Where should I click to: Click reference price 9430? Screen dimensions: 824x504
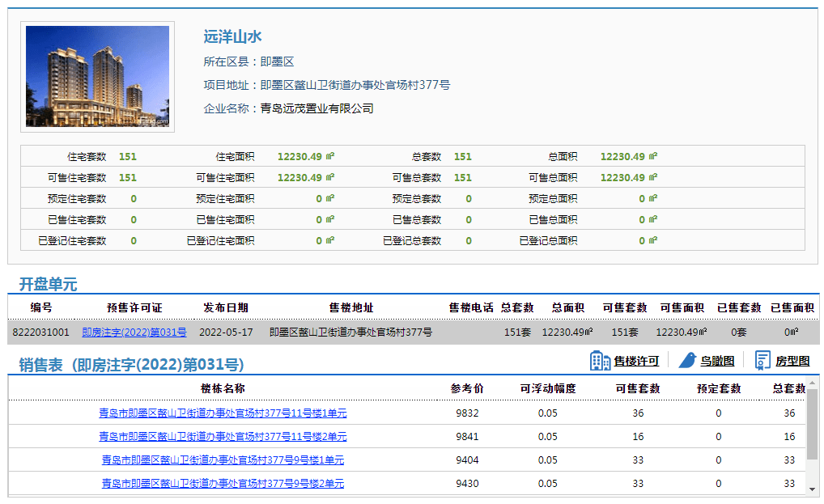click(467, 484)
